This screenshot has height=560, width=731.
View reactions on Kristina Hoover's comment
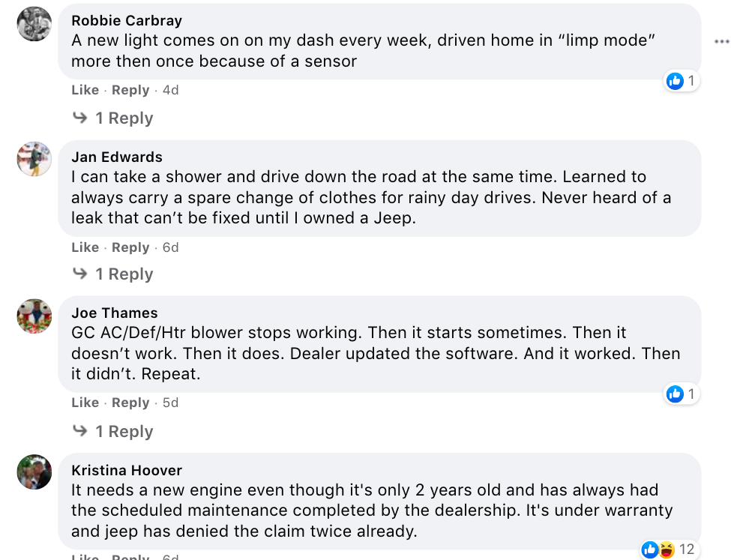point(666,550)
